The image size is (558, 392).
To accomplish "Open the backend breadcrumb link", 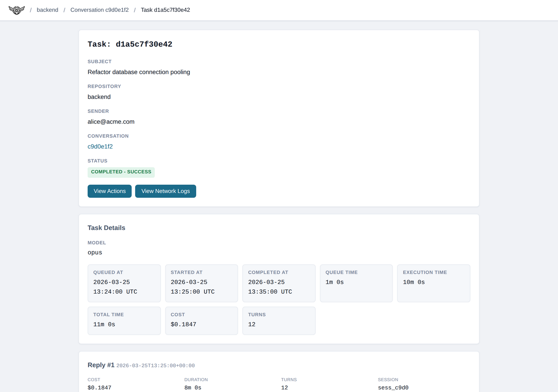I will 48,10.
